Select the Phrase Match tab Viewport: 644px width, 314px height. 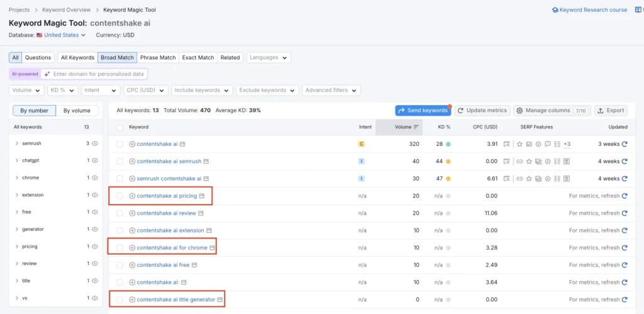158,57
